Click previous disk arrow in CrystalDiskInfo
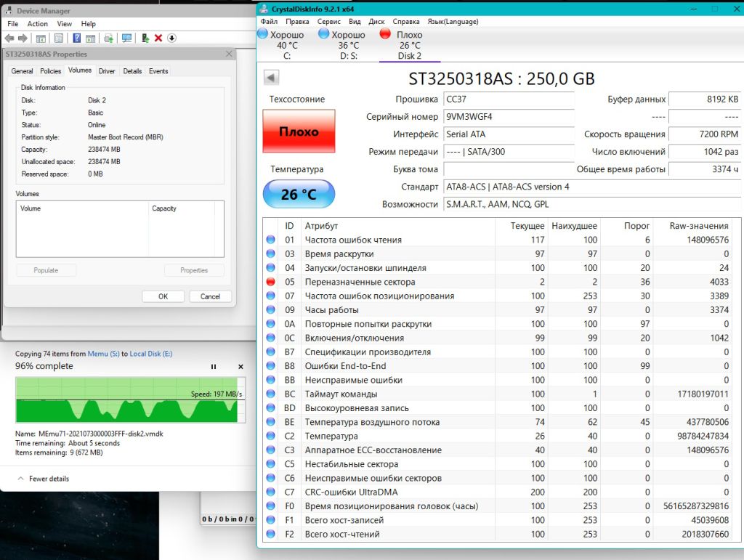Viewport: 744px width, 560px height. [x=271, y=77]
